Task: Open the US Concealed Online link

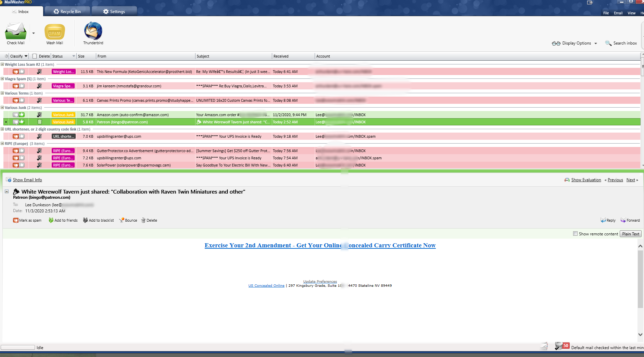Action: click(x=266, y=286)
